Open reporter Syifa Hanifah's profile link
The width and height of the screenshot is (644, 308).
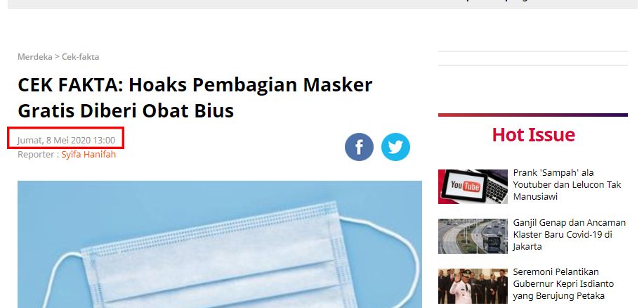[88, 155]
